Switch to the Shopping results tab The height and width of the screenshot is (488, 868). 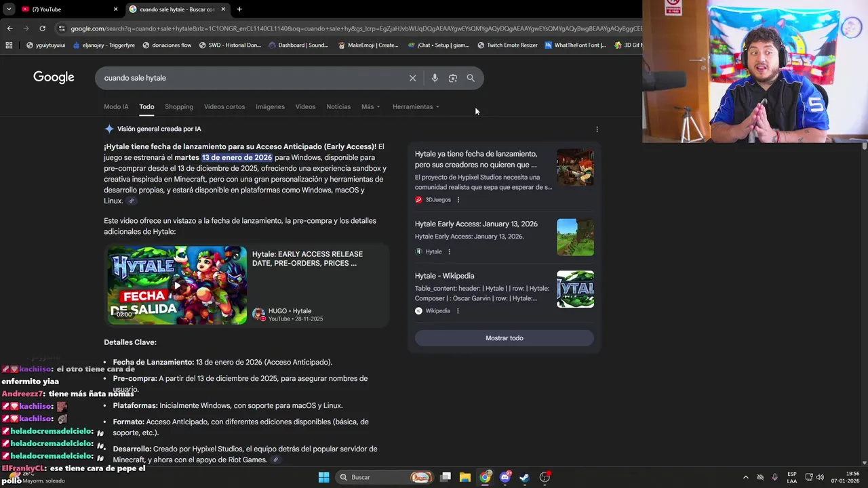pyautogui.click(x=179, y=106)
